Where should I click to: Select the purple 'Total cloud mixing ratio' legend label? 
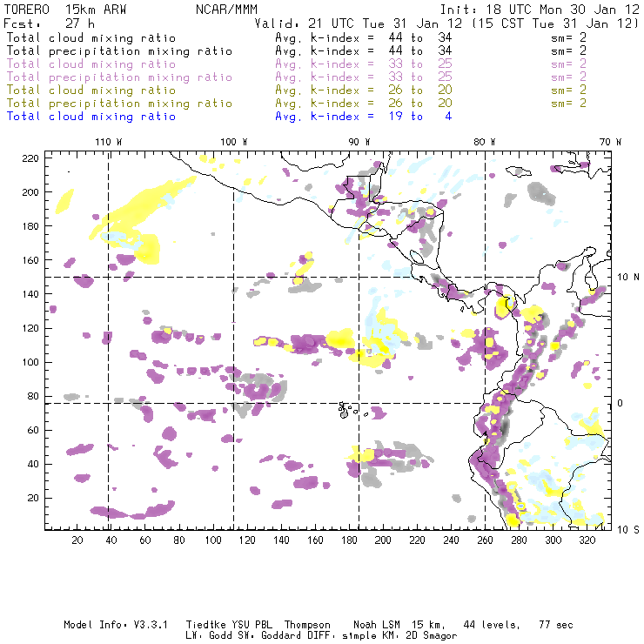[91, 64]
